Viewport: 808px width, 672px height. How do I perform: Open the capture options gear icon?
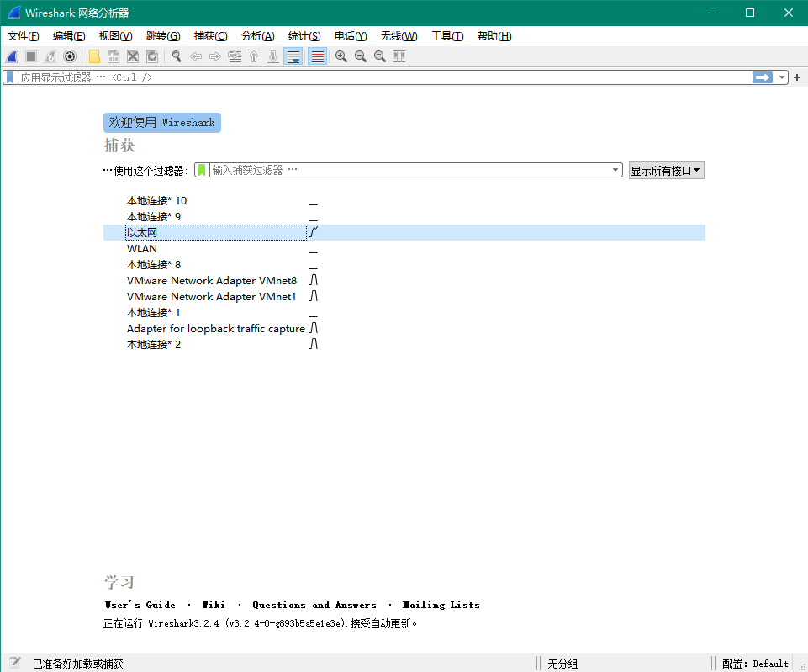(71, 56)
